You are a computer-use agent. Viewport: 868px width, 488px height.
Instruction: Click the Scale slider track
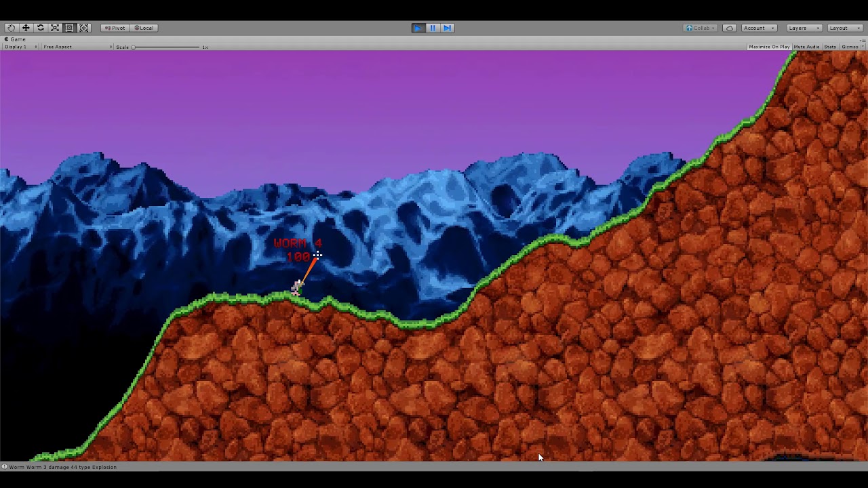coord(166,47)
